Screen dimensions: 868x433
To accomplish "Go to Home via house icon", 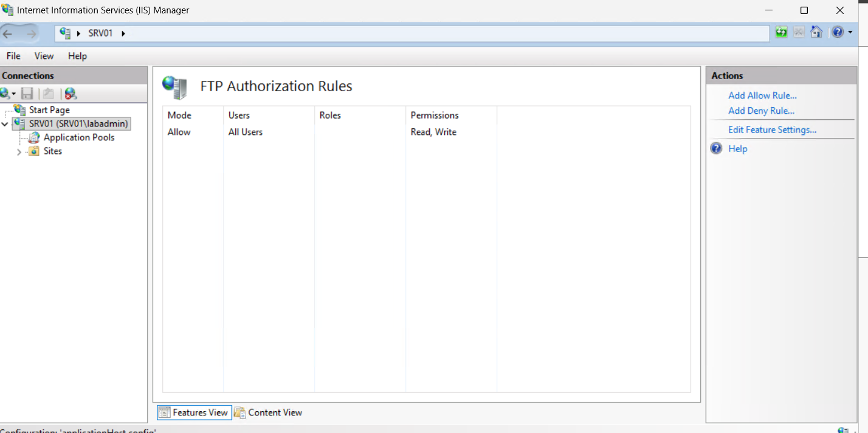I will click(816, 32).
